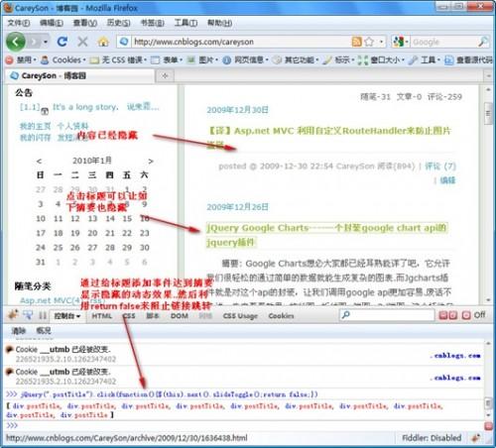Switch to the Firebug DOM tab
The width and height of the screenshot is (496, 448).
point(180,316)
